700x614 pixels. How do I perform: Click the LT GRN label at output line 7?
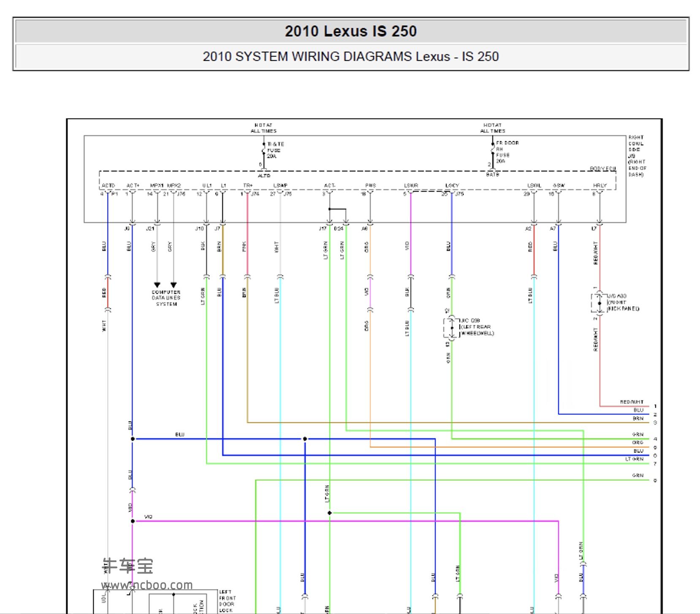click(635, 459)
